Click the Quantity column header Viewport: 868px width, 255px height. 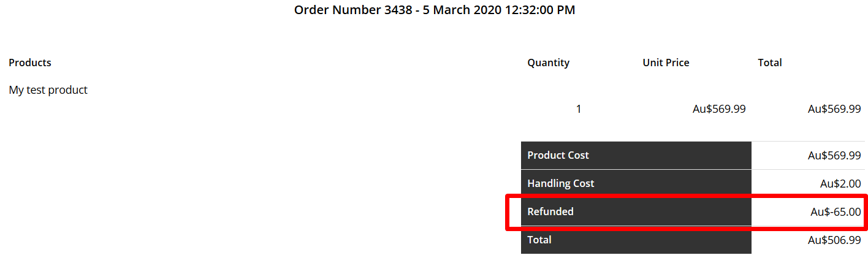pos(548,63)
